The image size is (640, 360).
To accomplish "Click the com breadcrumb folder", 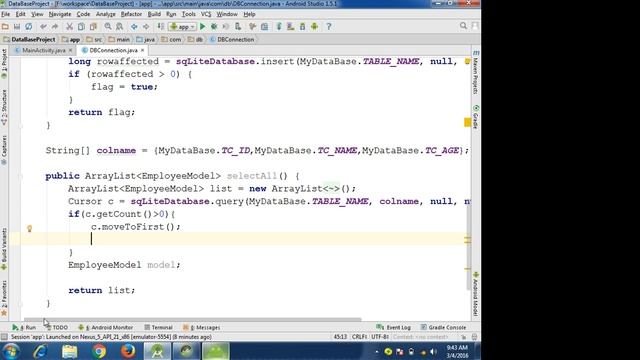I will click(x=171, y=40).
